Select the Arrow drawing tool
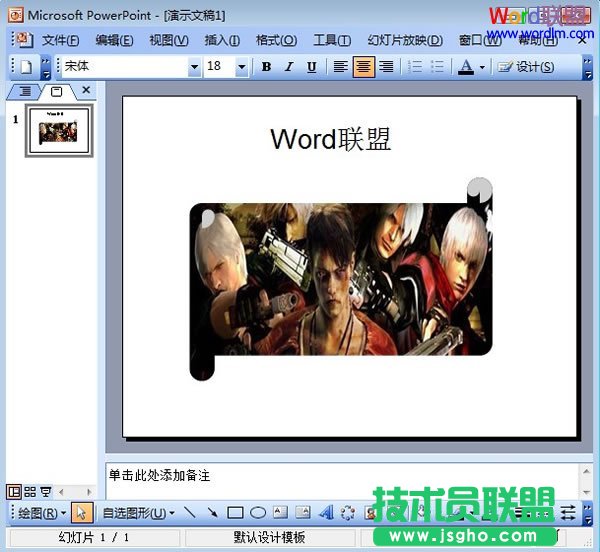Screen dimensions: 600x552 click(x=212, y=513)
